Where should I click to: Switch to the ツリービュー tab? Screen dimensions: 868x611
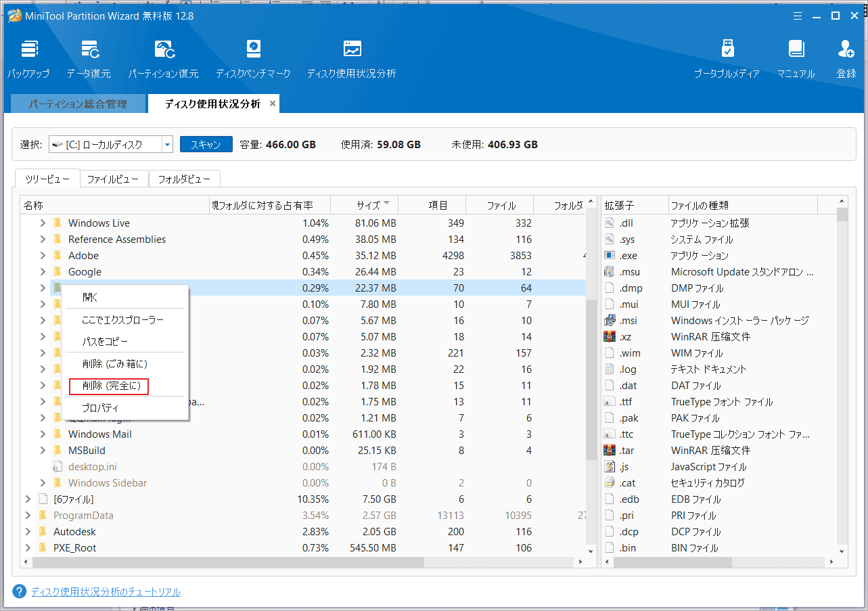[x=47, y=179]
